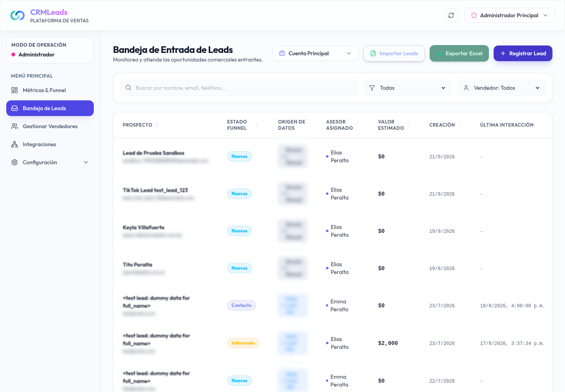
Task: Click the Registrar Lead button
Action: 523,53
